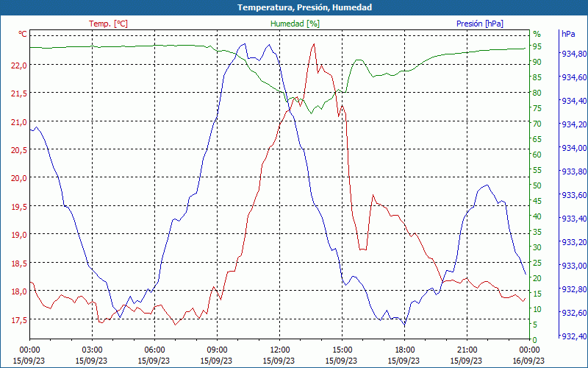Viewport: 588px width, 368px height.
Task: Click the 15:00 time axis label
Action: (342, 350)
